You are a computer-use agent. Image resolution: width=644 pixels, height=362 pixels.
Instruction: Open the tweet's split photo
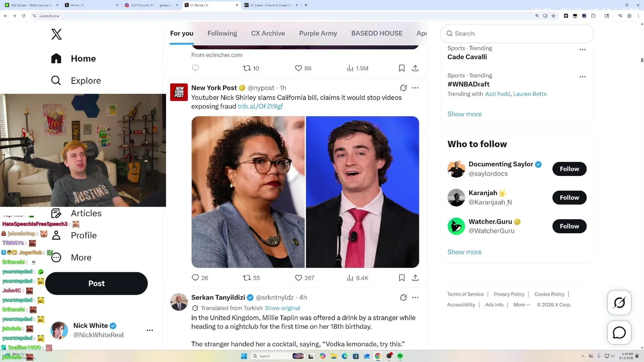tap(305, 192)
